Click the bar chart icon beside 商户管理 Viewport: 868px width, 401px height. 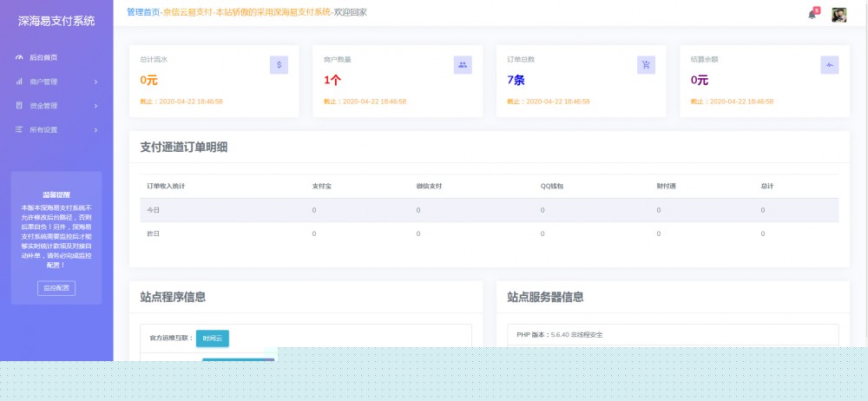19,82
